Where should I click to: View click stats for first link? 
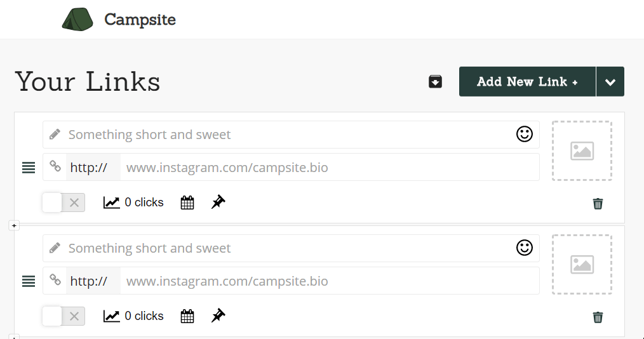[133, 203]
